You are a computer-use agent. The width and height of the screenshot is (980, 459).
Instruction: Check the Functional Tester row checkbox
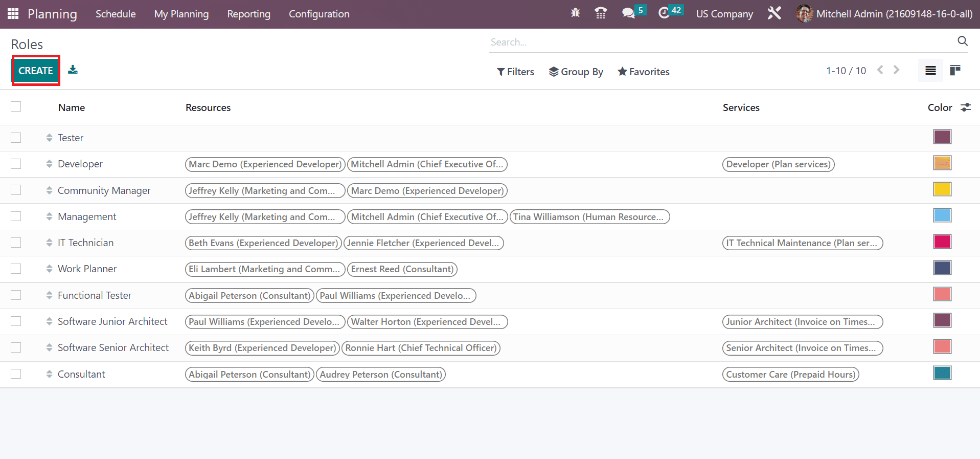point(16,295)
